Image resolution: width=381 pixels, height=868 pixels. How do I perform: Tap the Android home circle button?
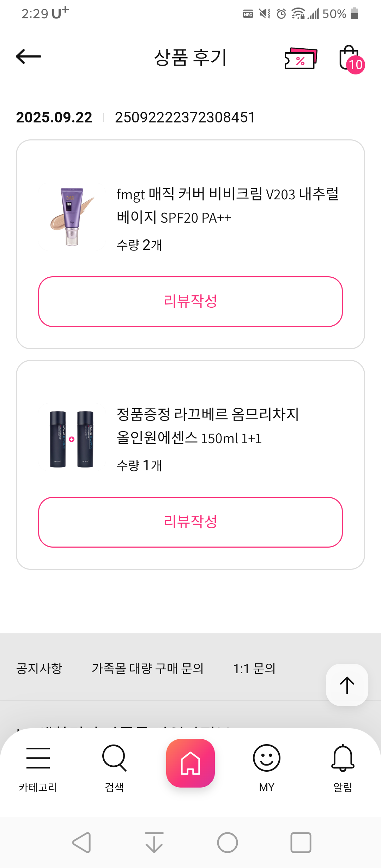point(228,843)
